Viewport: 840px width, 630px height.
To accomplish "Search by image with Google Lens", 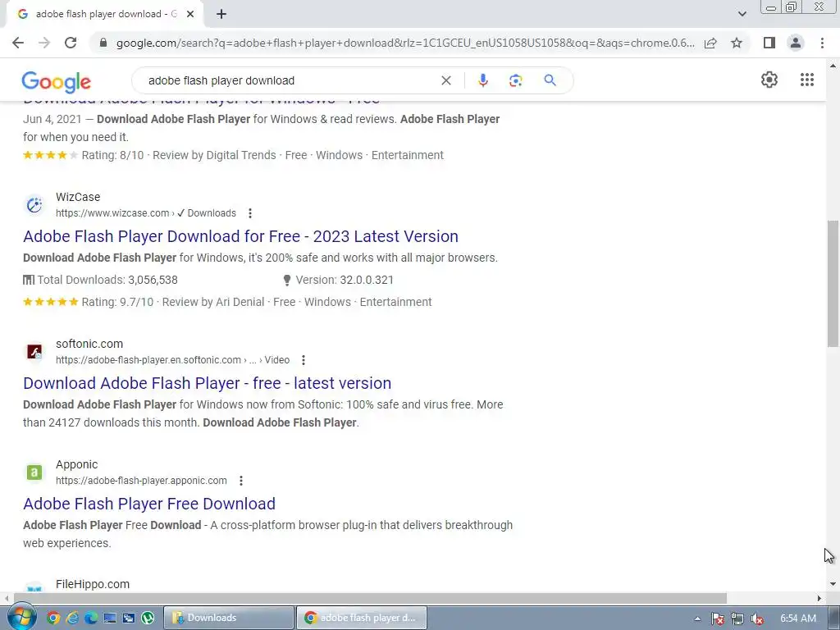I will [x=515, y=80].
